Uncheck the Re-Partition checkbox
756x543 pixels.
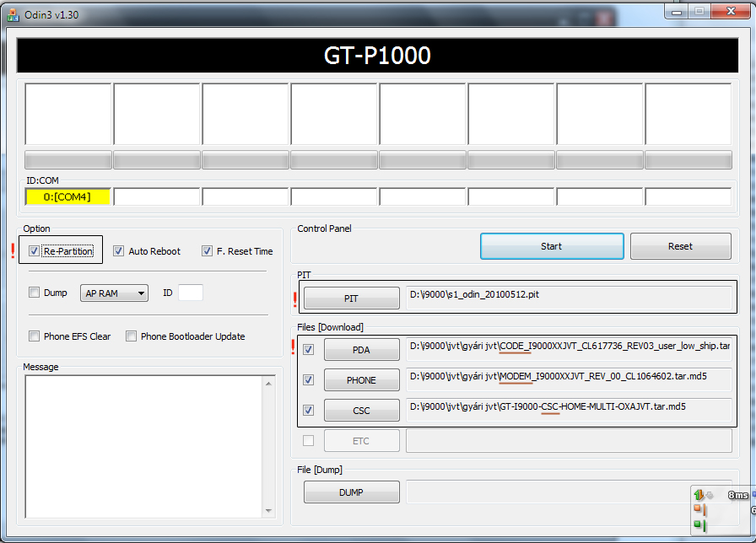pyautogui.click(x=34, y=251)
